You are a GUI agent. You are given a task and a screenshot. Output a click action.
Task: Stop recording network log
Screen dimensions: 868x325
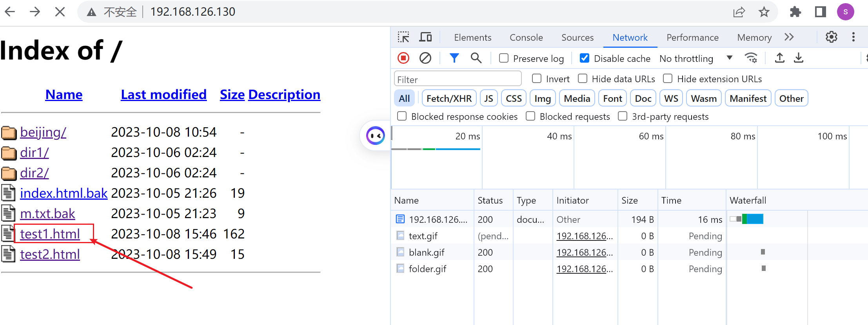coord(403,58)
